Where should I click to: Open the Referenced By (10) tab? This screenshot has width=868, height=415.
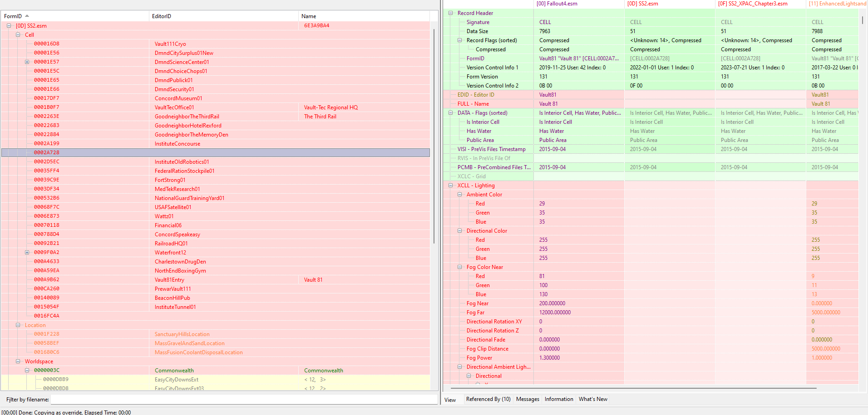tap(488, 399)
